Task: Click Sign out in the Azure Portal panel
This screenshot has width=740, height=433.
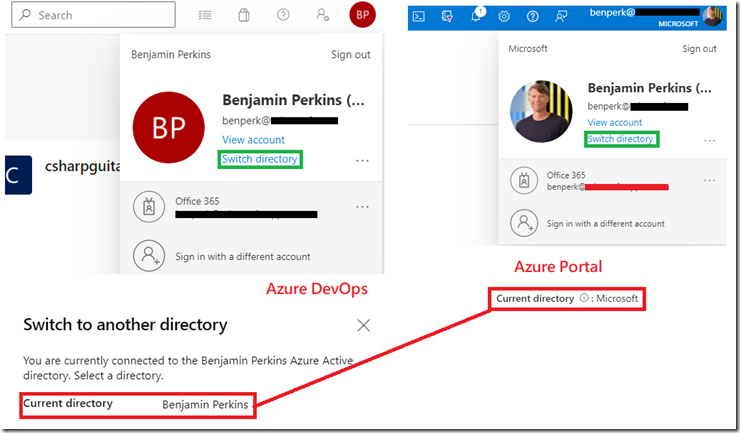Action: click(x=699, y=49)
